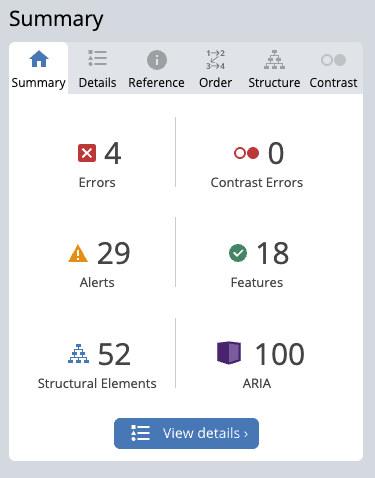Click the home icon on Summary tab
The width and height of the screenshot is (375, 478).
[39, 59]
